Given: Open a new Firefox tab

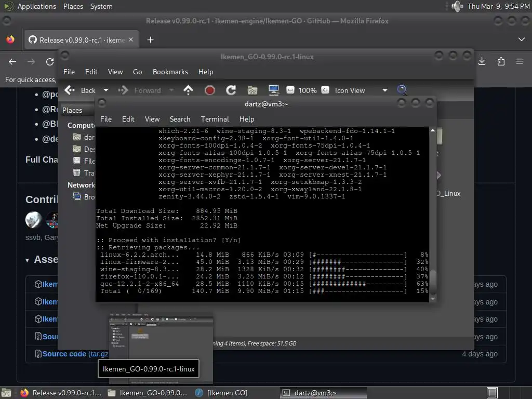Looking at the screenshot, I should click(x=150, y=40).
